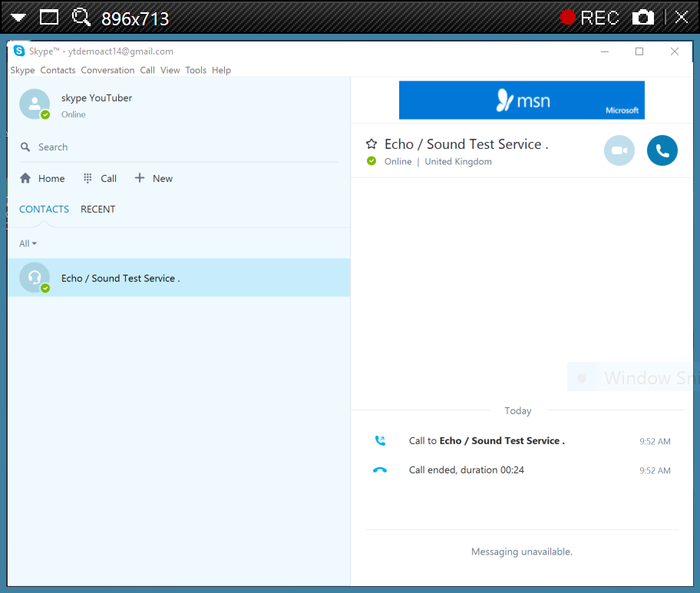Minimize the Skype window
Viewport: 700px width, 593px height.
[605, 51]
